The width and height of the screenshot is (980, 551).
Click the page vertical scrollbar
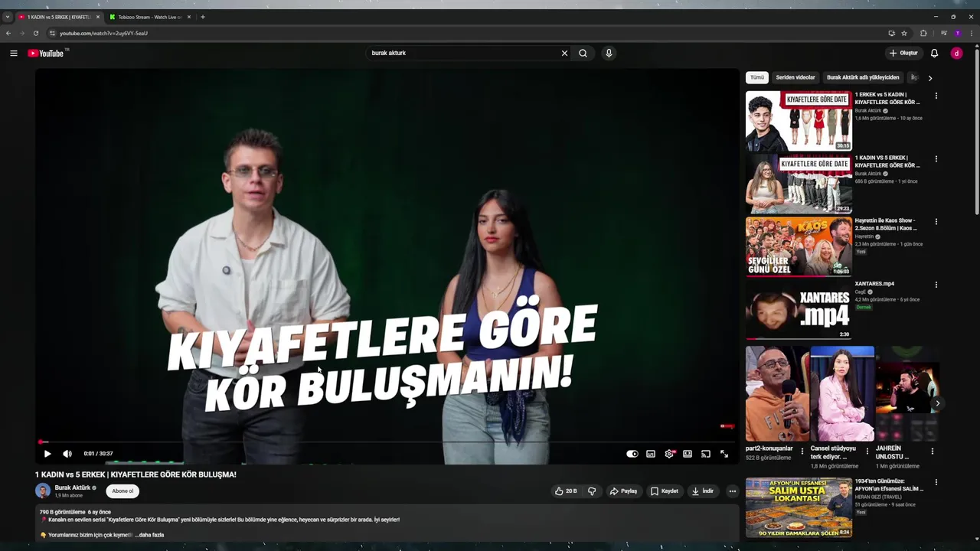tap(977, 130)
